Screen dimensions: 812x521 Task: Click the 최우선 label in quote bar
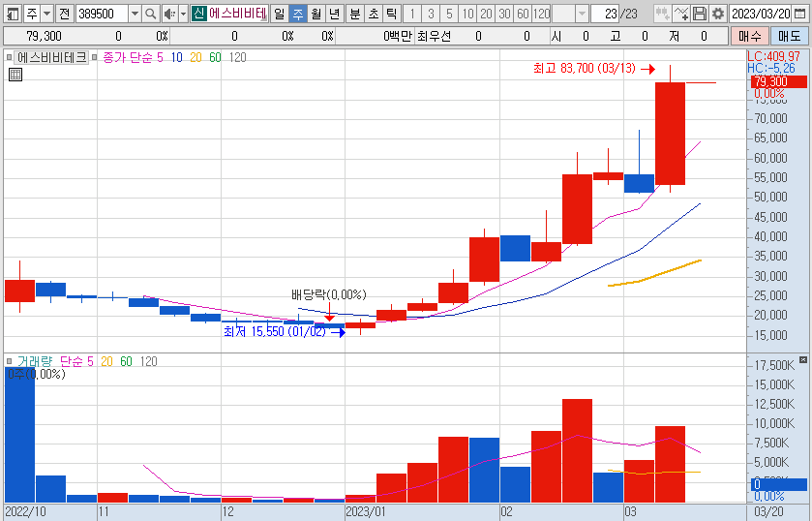tap(435, 36)
